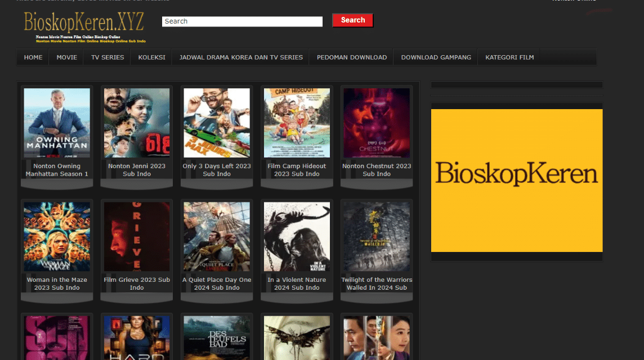Open the KATEGORI FILM menu item

point(509,57)
